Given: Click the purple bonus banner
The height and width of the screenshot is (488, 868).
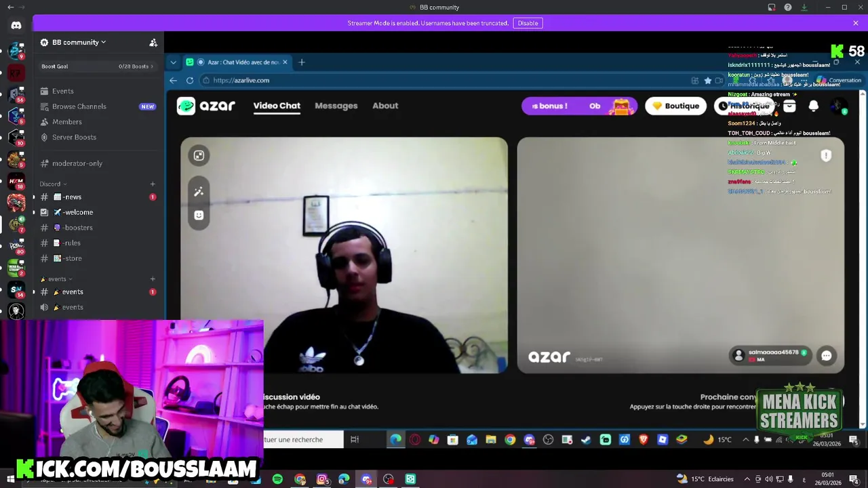Looking at the screenshot, I should tap(579, 106).
